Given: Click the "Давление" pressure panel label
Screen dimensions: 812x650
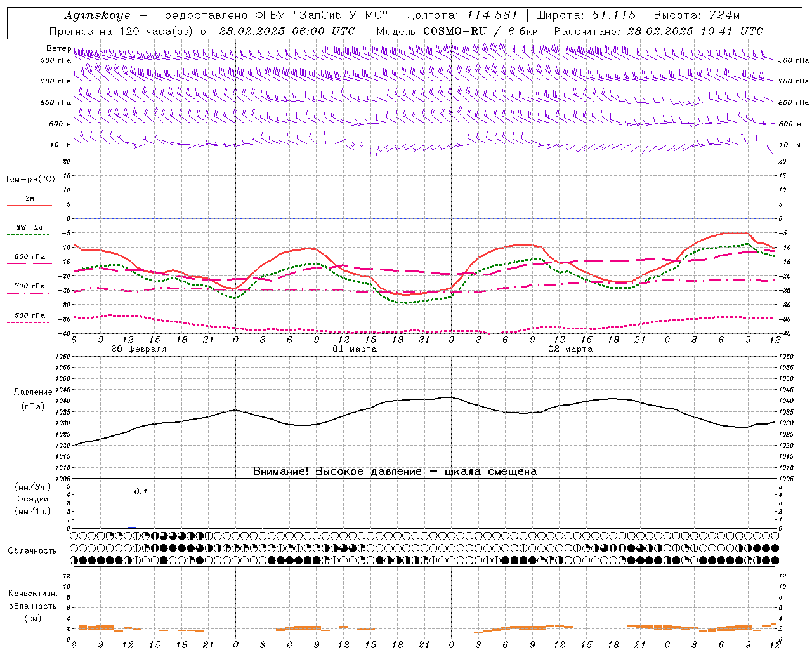Looking at the screenshot, I should coord(32,392).
